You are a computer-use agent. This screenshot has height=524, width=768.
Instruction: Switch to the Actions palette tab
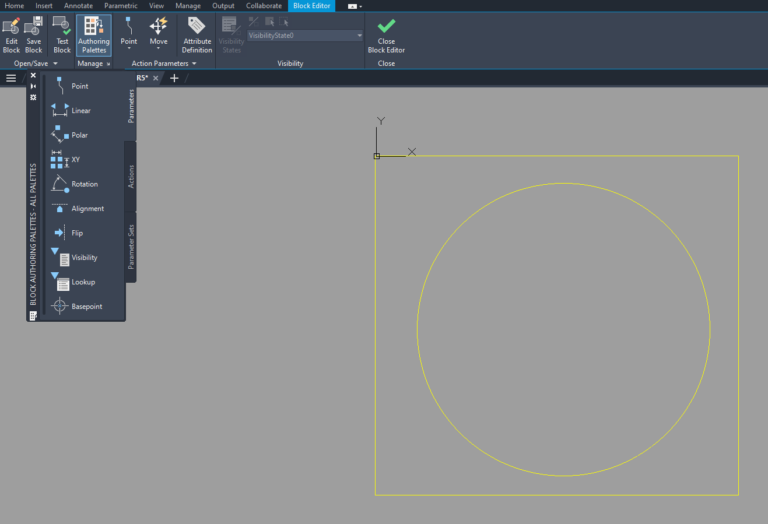(131, 176)
